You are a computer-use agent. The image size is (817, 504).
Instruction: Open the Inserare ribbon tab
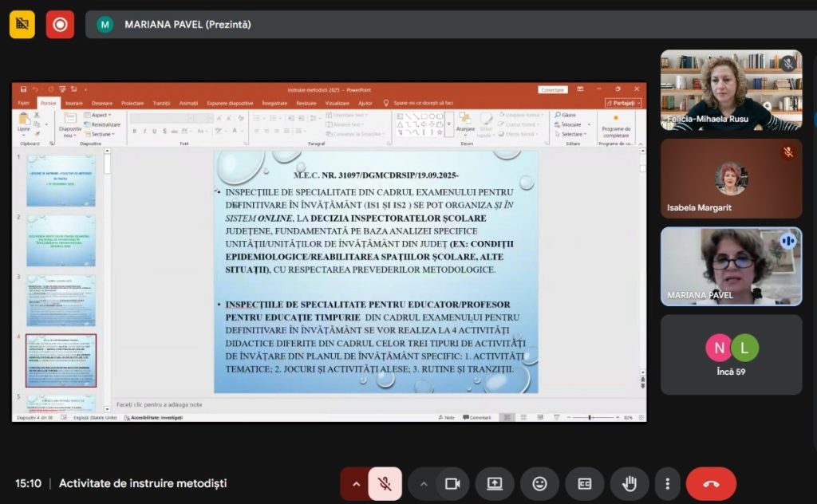pyautogui.click(x=73, y=103)
